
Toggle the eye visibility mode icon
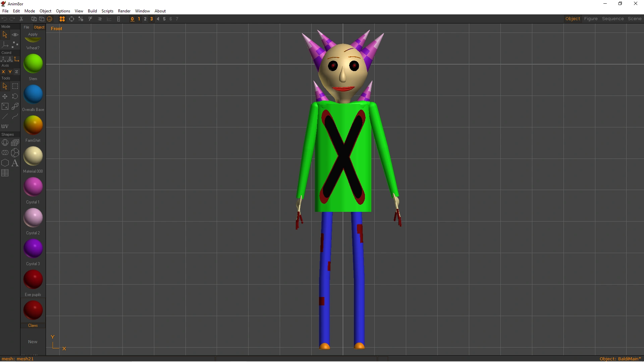coord(15,34)
